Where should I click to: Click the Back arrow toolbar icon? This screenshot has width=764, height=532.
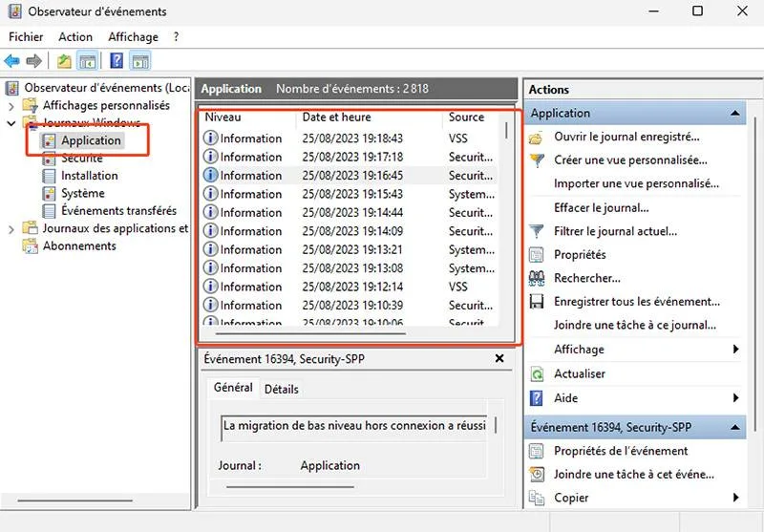point(11,61)
